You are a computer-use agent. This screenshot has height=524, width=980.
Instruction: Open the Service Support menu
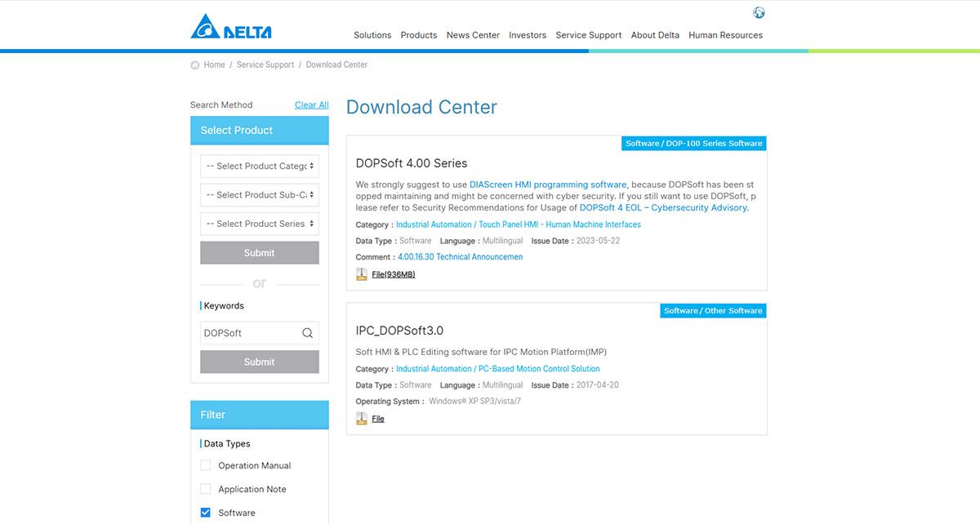[589, 35]
